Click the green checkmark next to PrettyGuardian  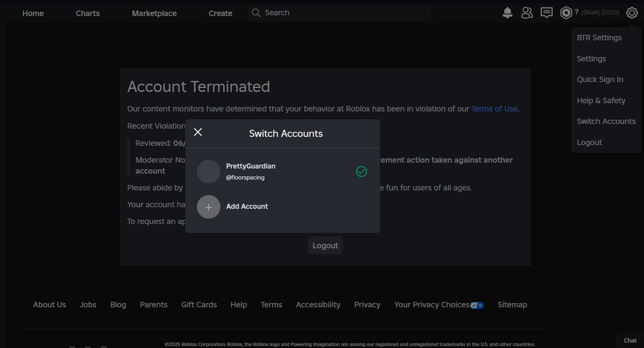coord(361,172)
